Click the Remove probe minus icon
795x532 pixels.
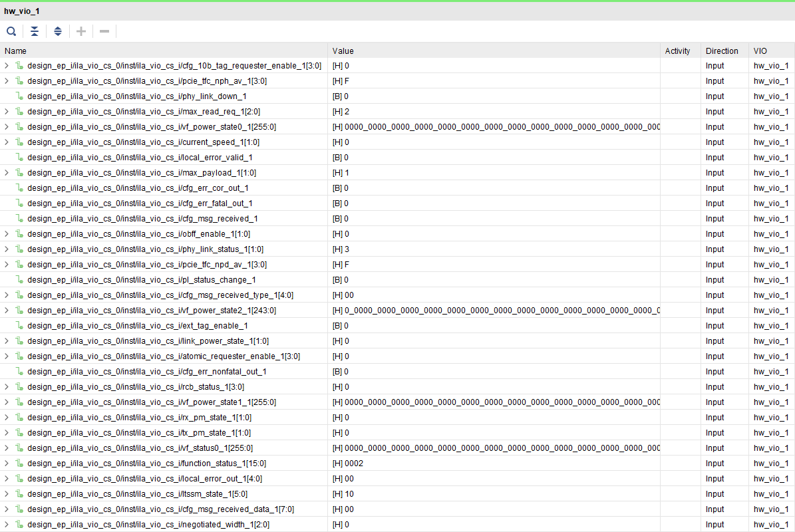pos(104,31)
